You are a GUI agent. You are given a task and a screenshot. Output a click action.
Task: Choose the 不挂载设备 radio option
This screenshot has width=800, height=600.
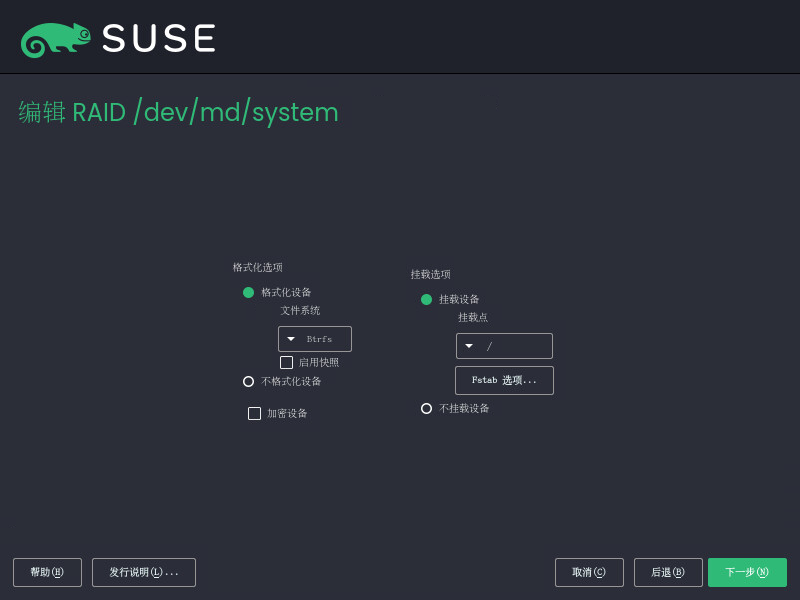coord(427,409)
